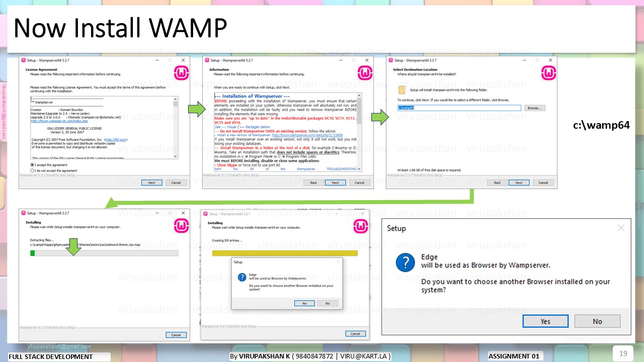The height and width of the screenshot is (362, 644).
Task: Click title bar icon of Creating INI entries window
Action: (x=205, y=214)
